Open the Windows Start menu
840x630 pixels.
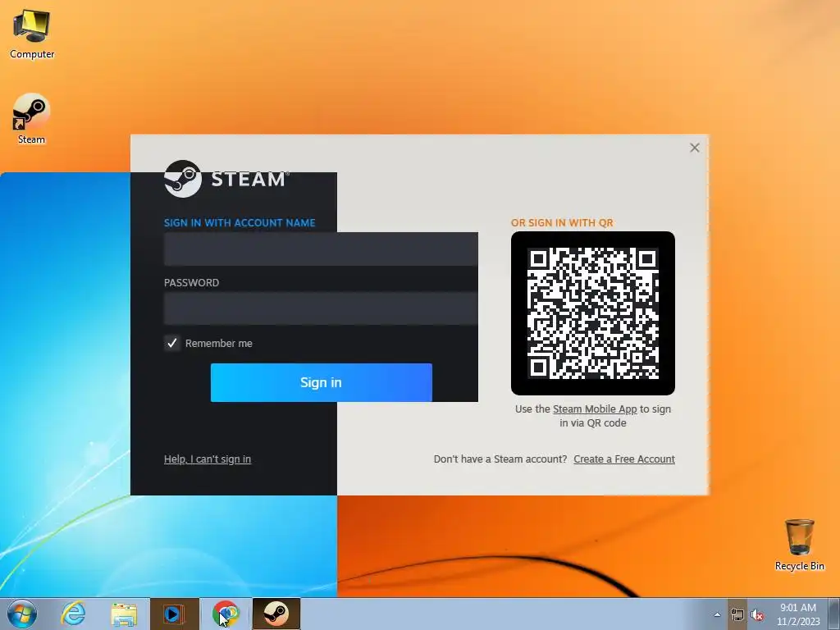[x=22, y=614]
